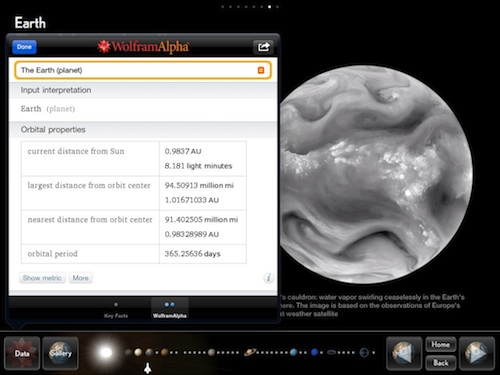Go to next object with right-arrow Earth button

click(477, 353)
